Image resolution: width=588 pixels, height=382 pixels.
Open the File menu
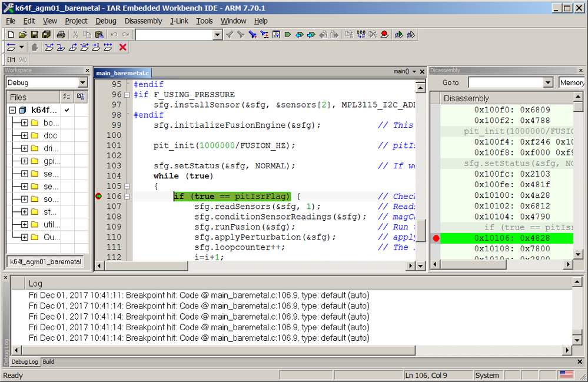(x=11, y=21)
